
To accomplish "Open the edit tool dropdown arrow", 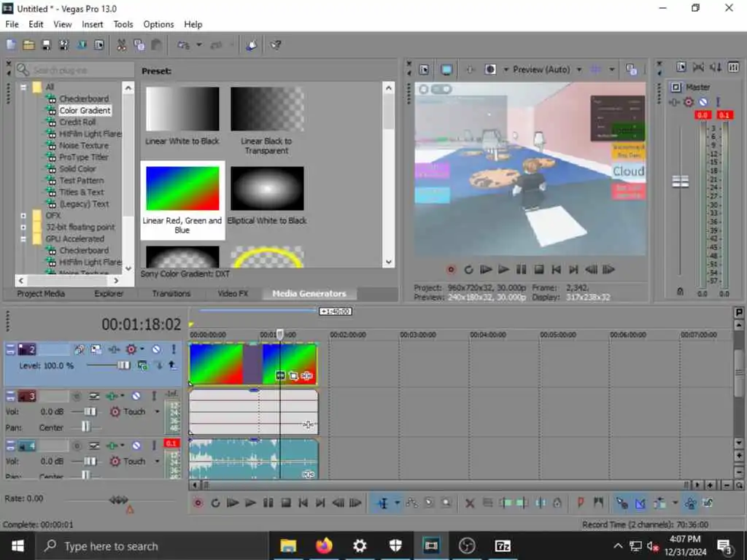I will (397, 503).
